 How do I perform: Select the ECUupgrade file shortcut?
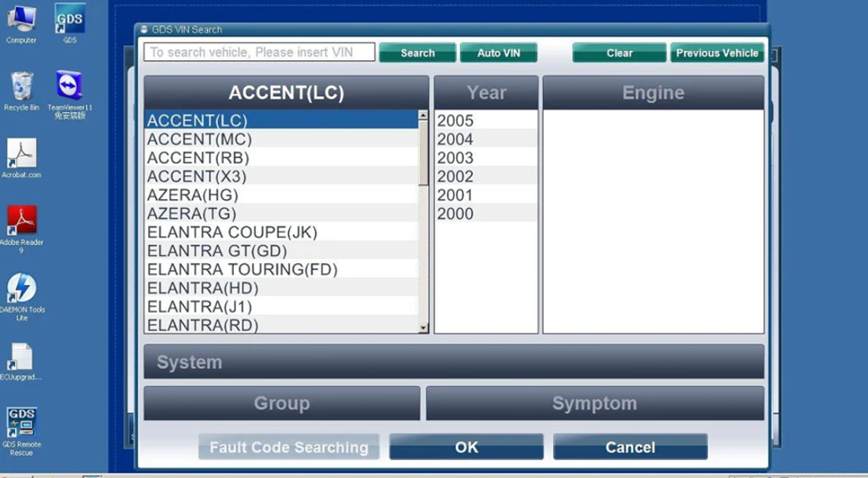point(21,362)
